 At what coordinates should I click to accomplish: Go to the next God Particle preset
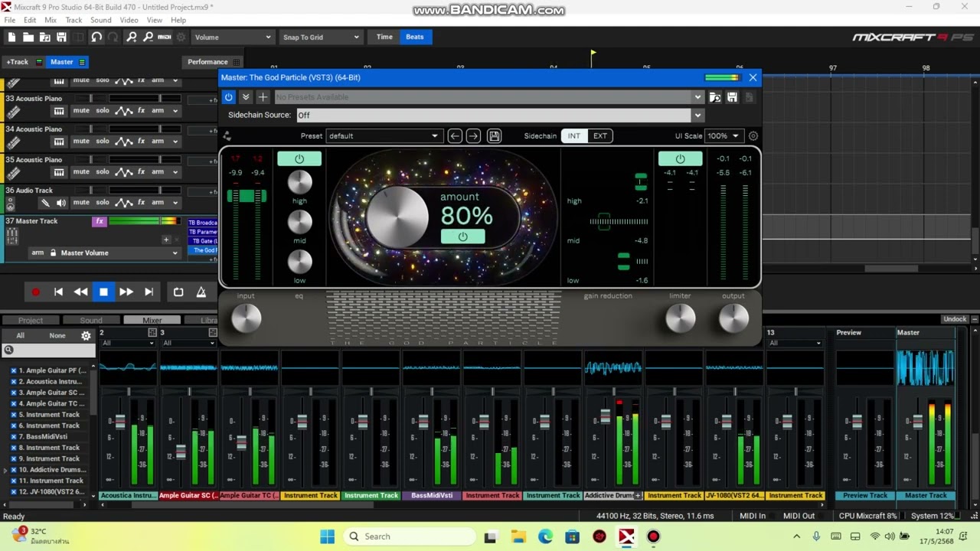(473, 135)
